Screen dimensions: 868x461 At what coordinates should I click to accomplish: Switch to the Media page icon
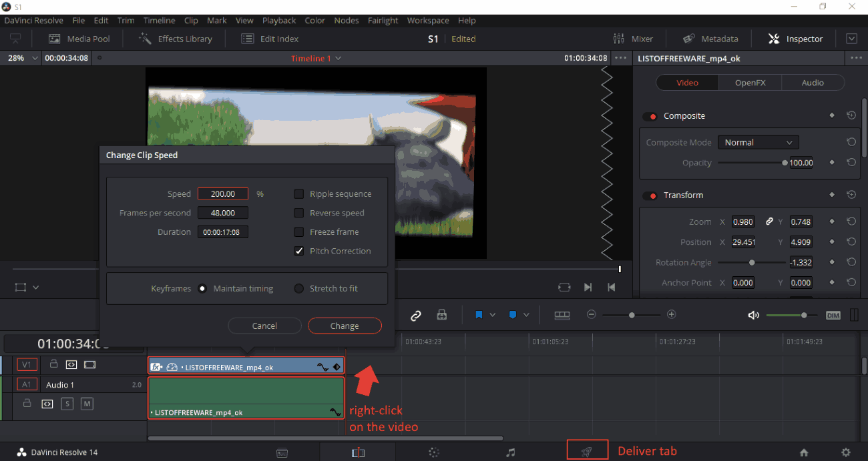click(282, 452)
